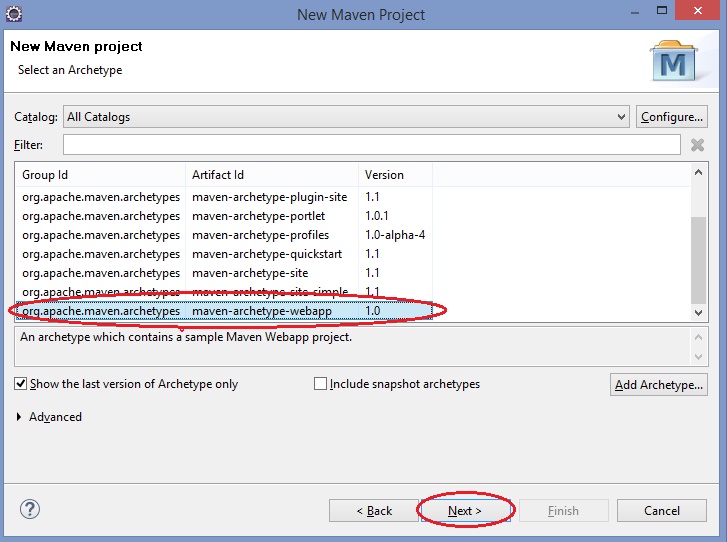Click the Eclipse icon in the title bar
Image resolution: width=727 pixels, height=542 pixels.
click(13, 14)
